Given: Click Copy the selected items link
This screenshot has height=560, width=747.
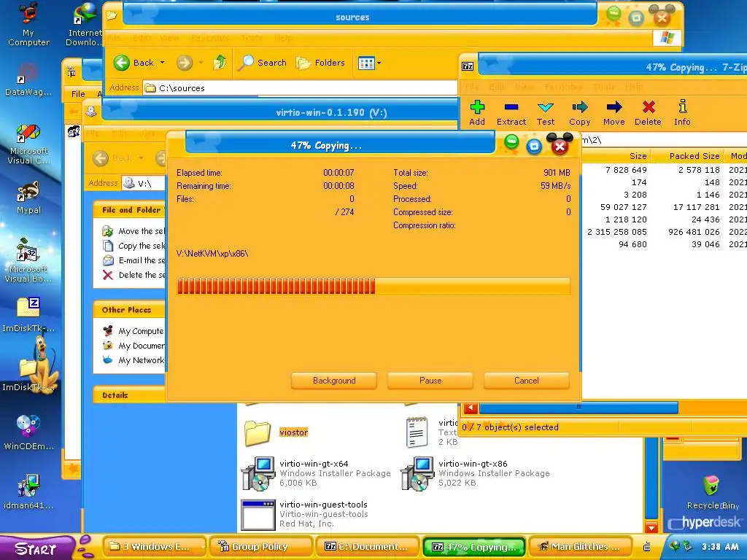Looking at the screenshot, I should [x=133, y=246].
